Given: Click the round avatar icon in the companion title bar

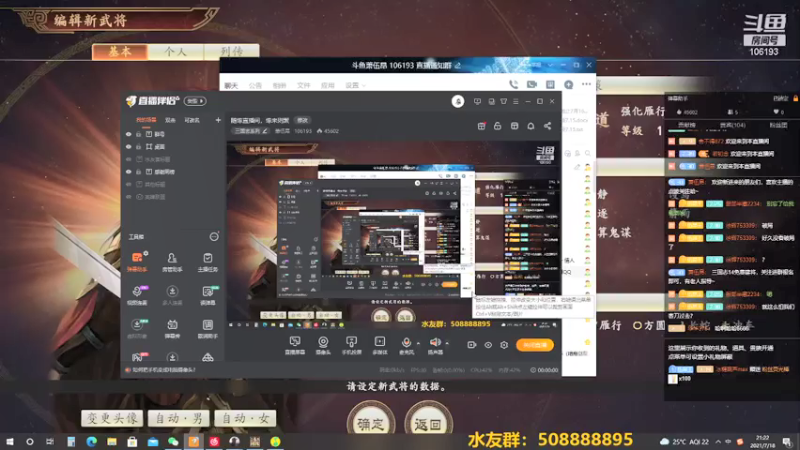Looking at the screenshot, I should [458, 102].
